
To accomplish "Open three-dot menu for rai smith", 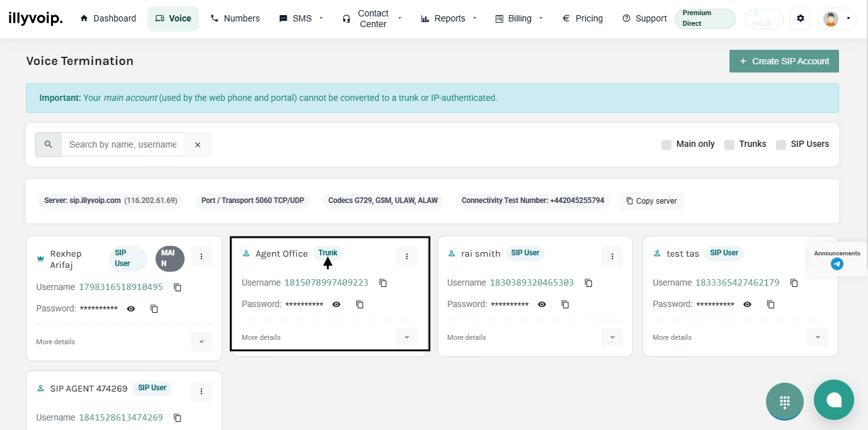I will [x=612, y=257].
